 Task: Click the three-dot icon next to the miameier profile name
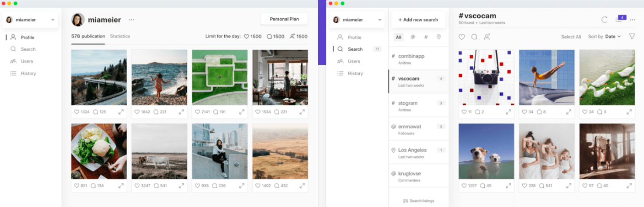pos(131,20)
